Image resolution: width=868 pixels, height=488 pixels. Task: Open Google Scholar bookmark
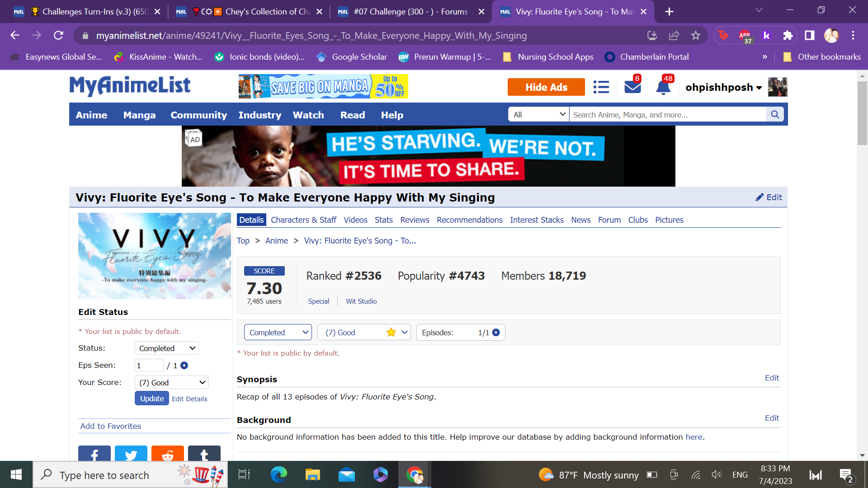coord(351,57)
